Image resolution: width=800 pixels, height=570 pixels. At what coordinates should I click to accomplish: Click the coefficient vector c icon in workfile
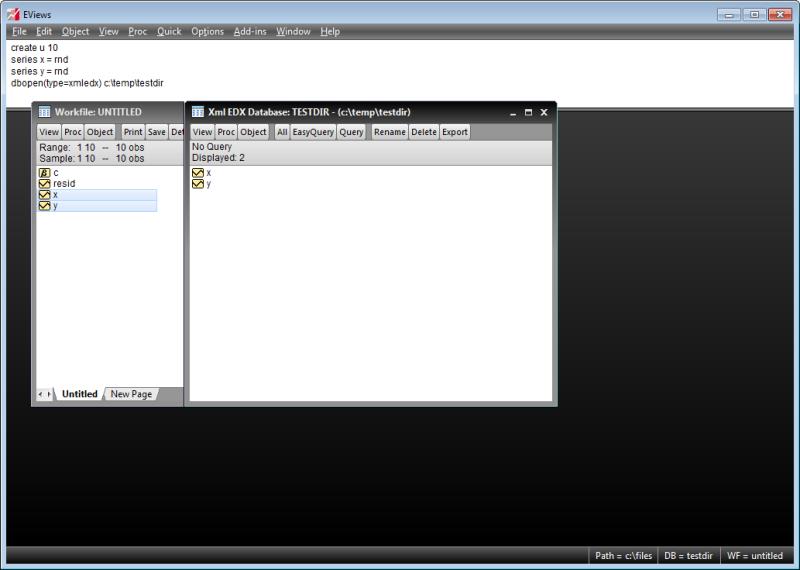(44, 173)
